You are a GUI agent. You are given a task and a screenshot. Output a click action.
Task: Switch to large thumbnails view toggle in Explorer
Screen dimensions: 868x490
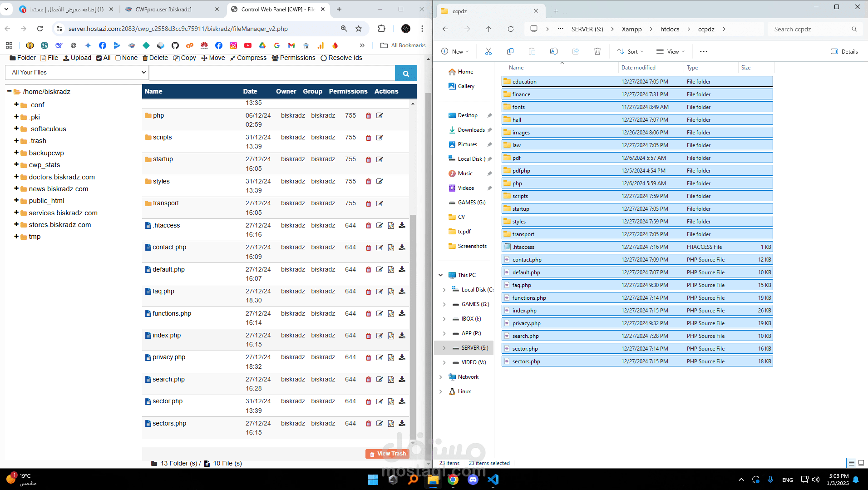coord(861,463)
